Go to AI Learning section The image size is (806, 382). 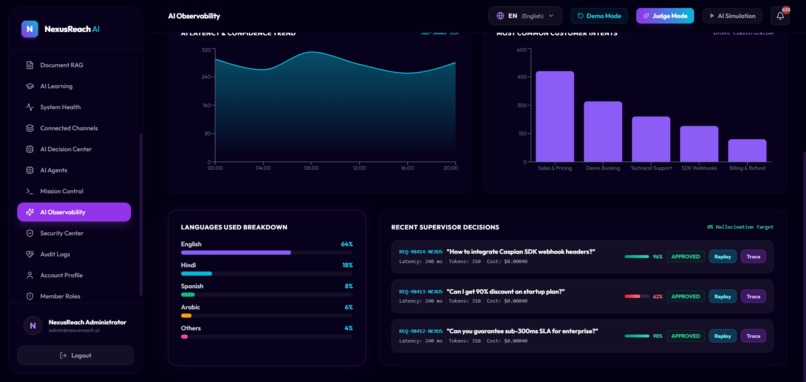coord(74,86)
